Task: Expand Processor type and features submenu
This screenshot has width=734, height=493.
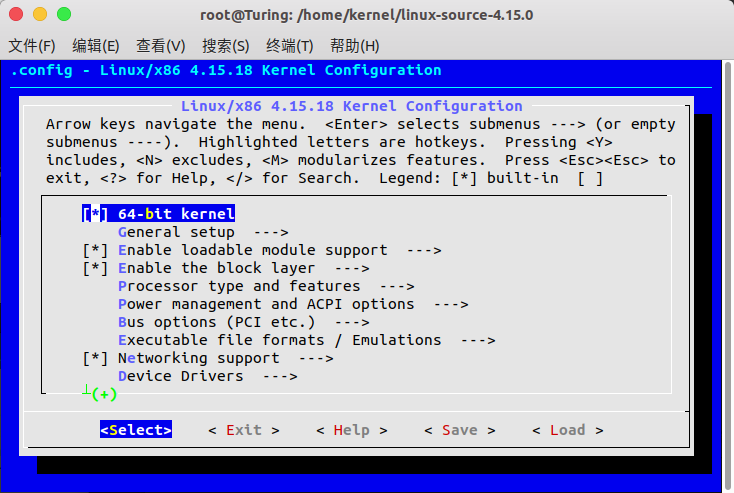Action: pos(266,286)
